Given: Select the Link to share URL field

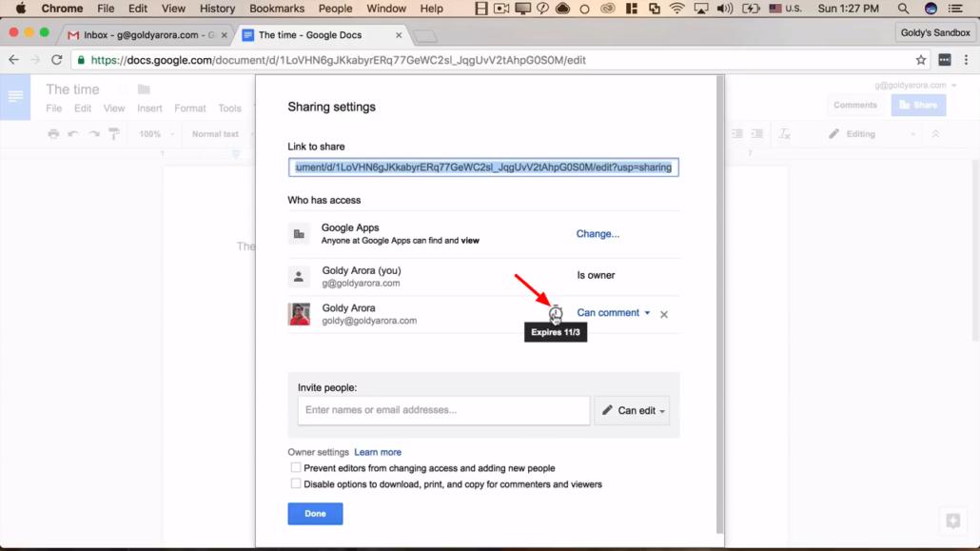Looking at the screenshot, I should click(x=483, y=167).
